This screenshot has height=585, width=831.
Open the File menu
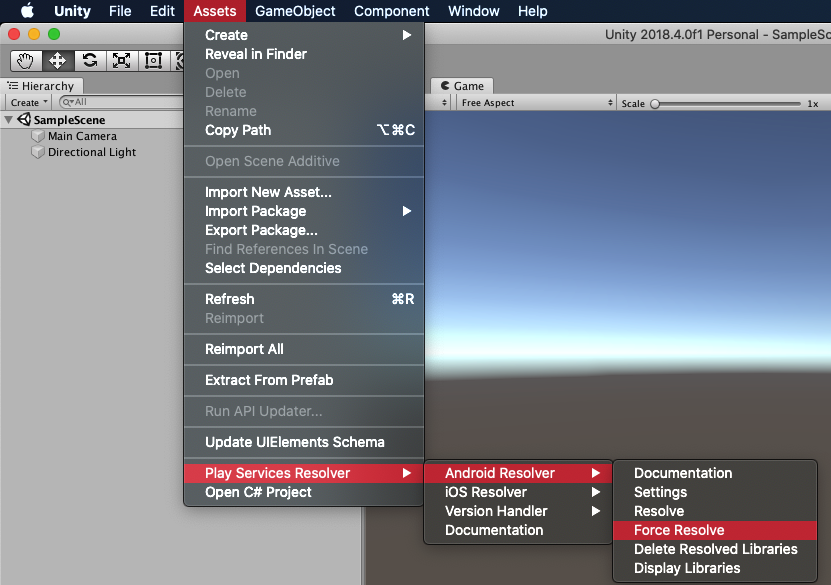120,11
